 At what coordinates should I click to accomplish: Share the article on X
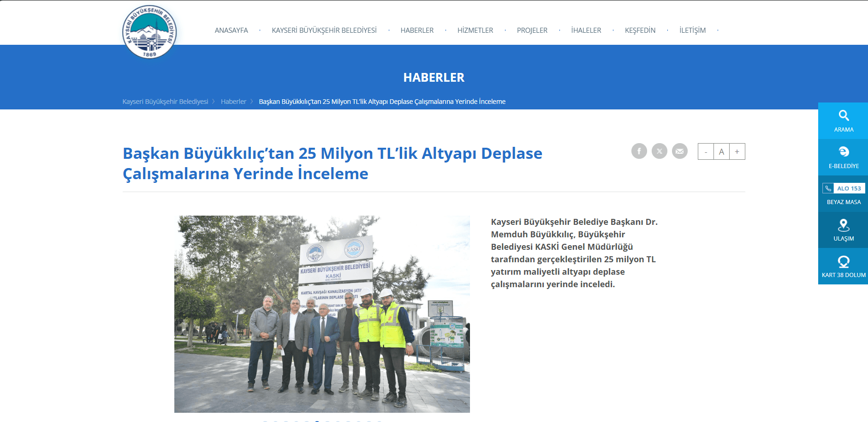pos(659,151)
